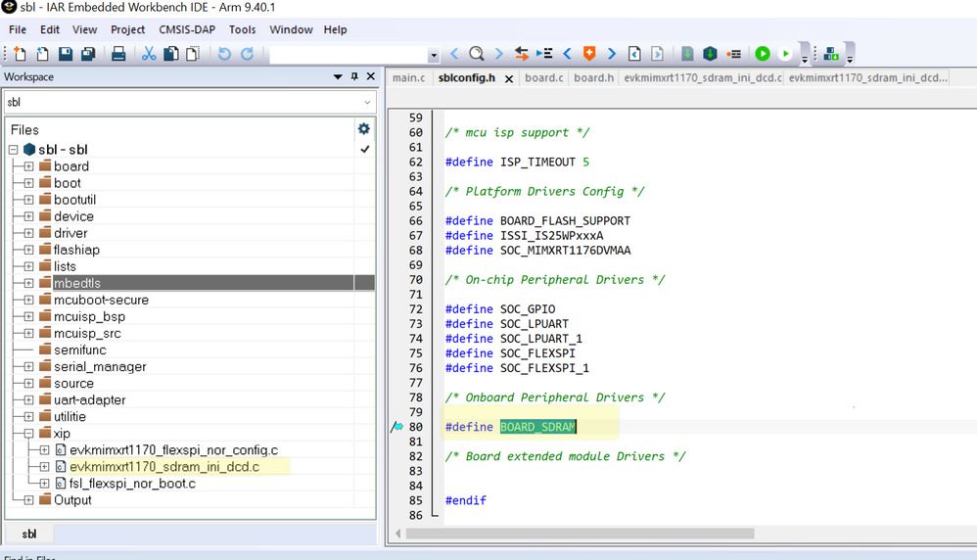
Task: Click the Cut scissors icon
Action: tap(149, 54)
